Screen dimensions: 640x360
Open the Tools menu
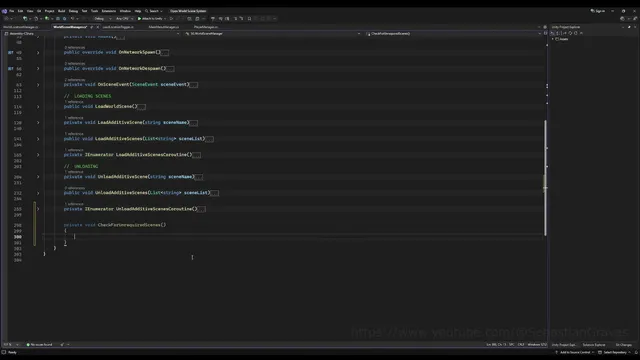pos(94,11)
